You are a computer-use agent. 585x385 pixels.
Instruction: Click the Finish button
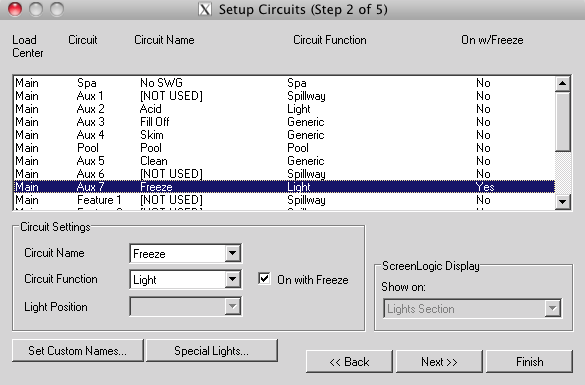[x=529, y=361]
